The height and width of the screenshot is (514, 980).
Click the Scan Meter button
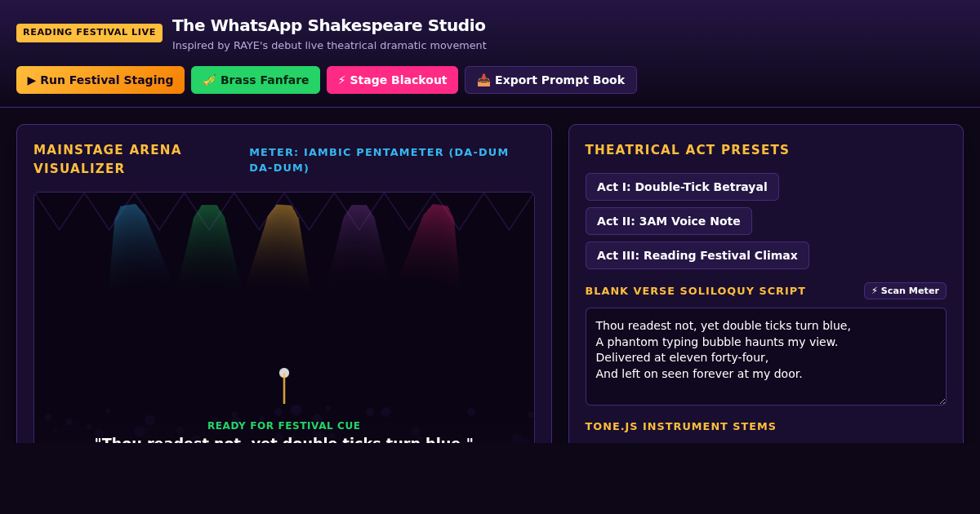[x=905, y=291]
